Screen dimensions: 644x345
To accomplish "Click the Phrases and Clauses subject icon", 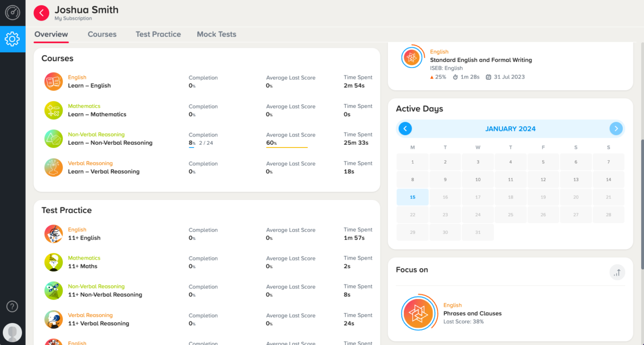I will tap(419, 313).
